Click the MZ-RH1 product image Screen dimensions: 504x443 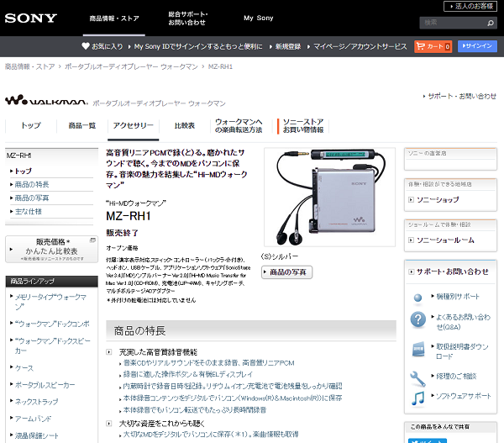click(329, 197)
